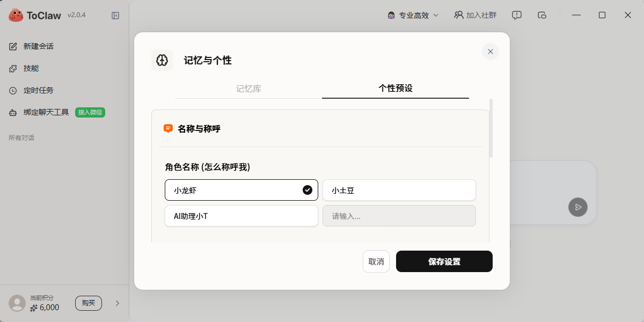Select the 小龙虾 role name option

click(x=241, y=190)
